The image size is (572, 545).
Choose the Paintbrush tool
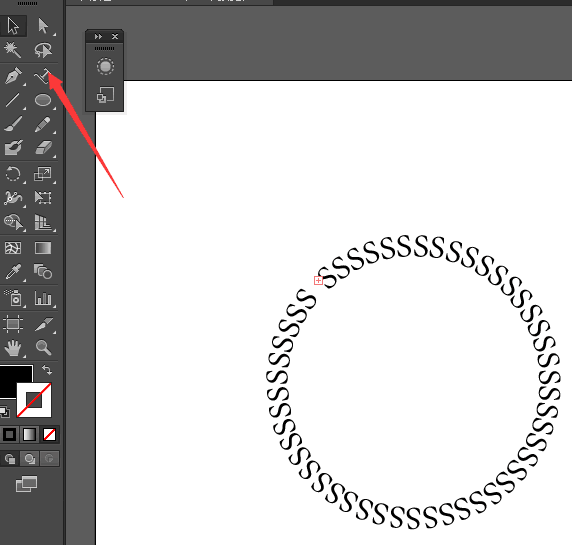click(13, 124)
